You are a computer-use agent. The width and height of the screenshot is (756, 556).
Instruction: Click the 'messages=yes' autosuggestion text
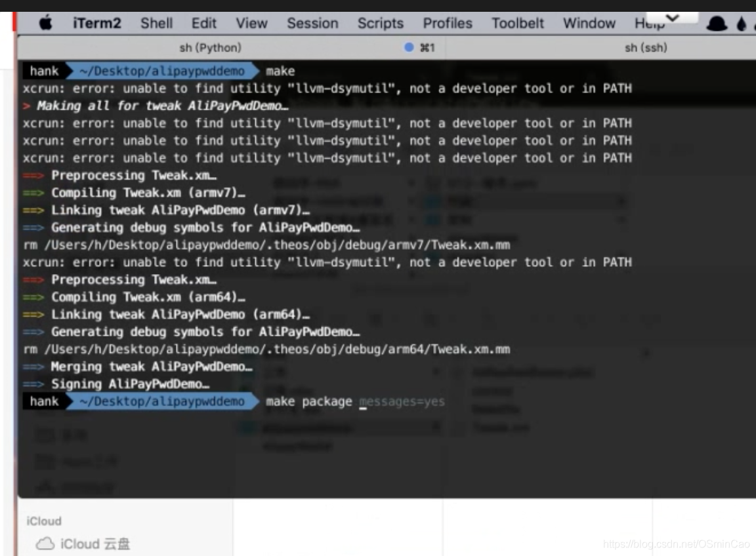[x=402, y=402]
